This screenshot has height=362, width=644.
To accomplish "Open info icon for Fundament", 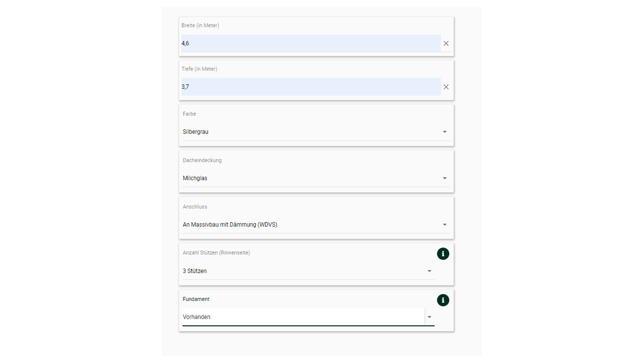I will point(443,300).
